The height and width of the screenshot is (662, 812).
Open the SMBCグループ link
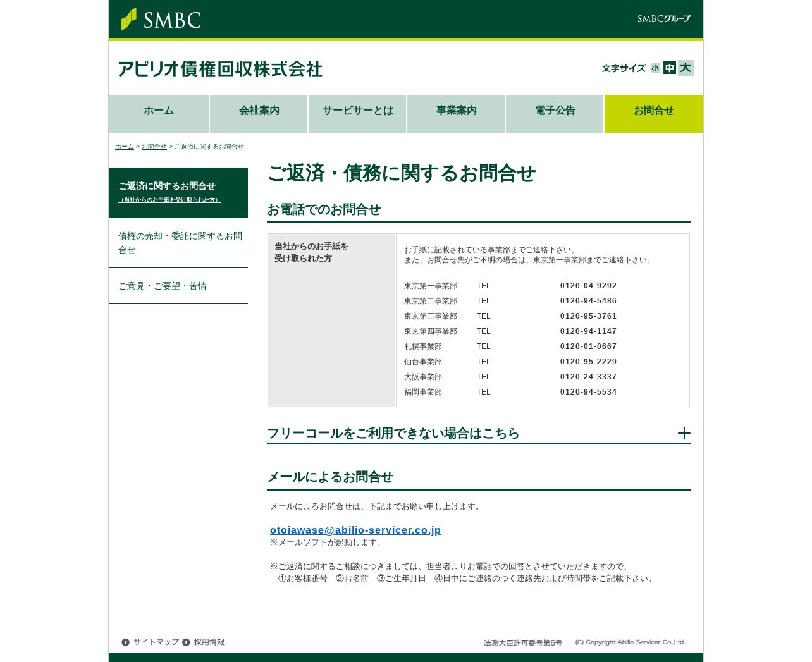[x=663, y=19]
